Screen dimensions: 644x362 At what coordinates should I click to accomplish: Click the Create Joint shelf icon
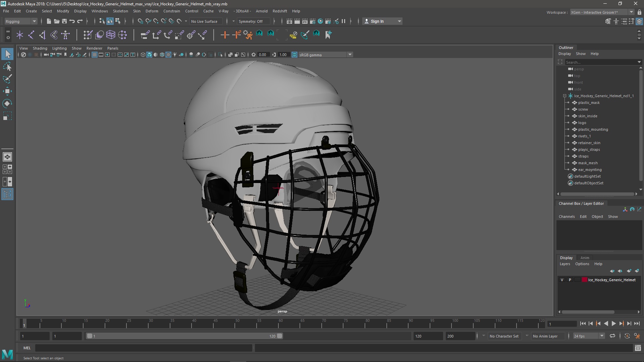[31, 35]
